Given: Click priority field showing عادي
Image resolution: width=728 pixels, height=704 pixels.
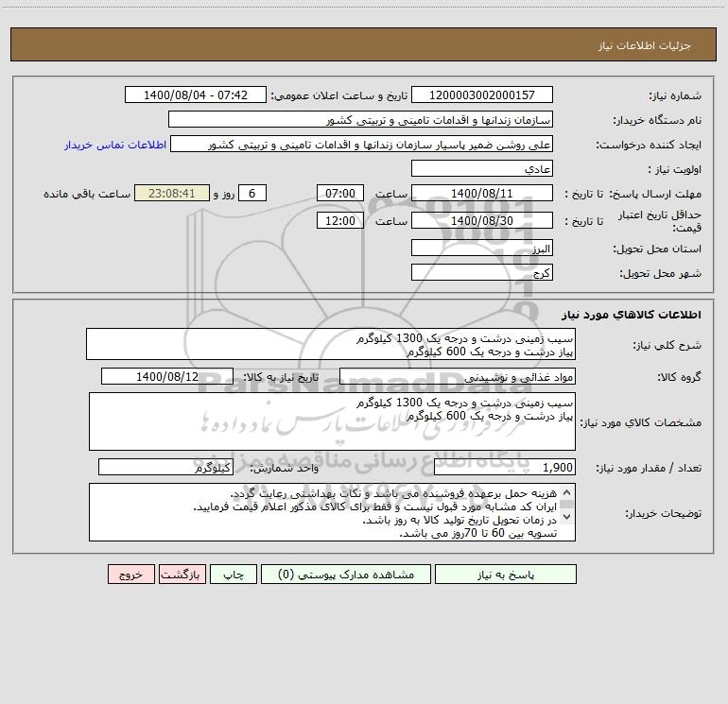Looking at the screenshot, I should click(482, 168).
